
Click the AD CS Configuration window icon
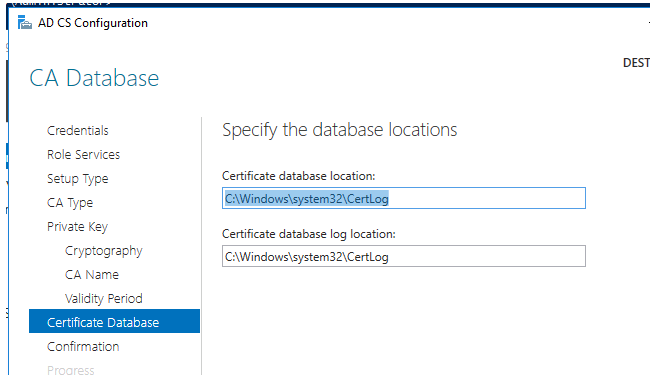click(x=24, y=22)
